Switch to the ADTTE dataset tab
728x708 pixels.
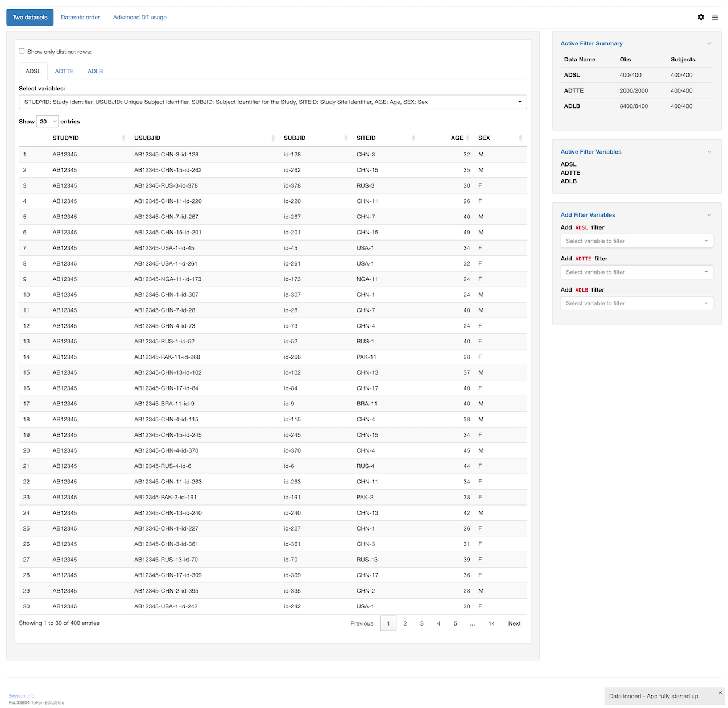(64, 72)
